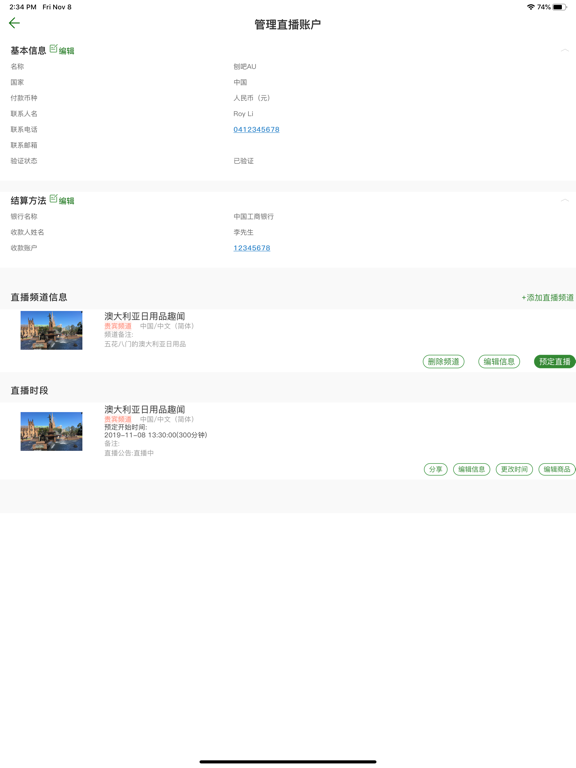The width and height of the screenshot is (576, 768).
Task: Click 删除频道 button
Action: (x=443, y=361)
